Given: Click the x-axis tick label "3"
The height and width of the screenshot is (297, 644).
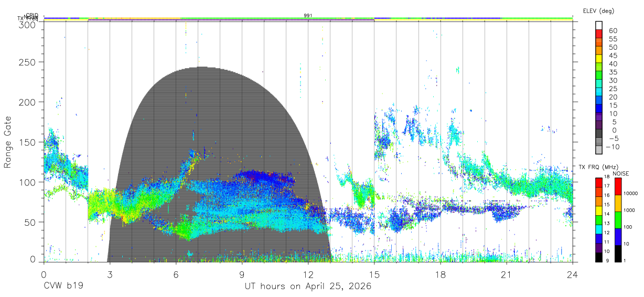Looking at the screenshot, I should pyautogui.click(x=110, y=274).
